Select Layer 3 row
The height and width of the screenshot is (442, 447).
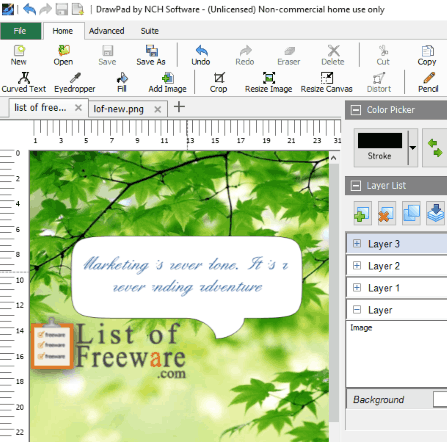(x=397, y=244)
